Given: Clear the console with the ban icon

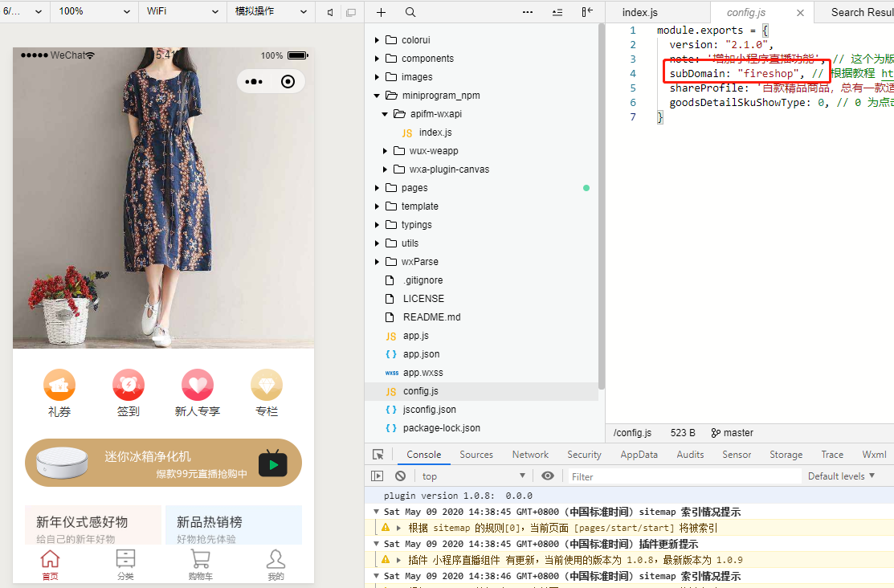Looking at the screenshot, I should (x=400, y=476).
